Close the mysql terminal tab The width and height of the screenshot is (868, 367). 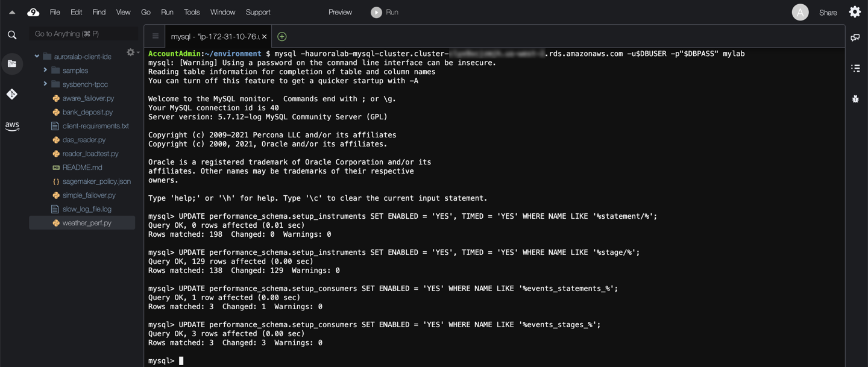264,37
